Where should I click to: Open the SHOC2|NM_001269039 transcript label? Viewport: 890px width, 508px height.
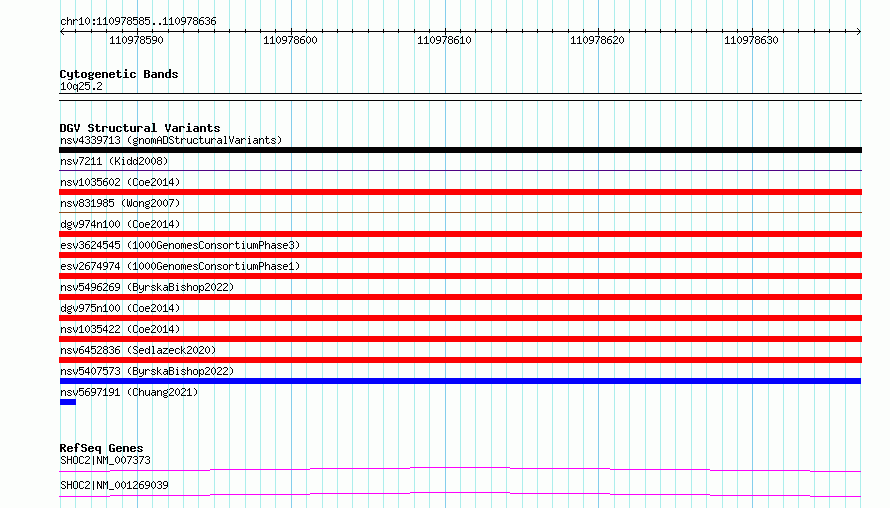(114, 485)
